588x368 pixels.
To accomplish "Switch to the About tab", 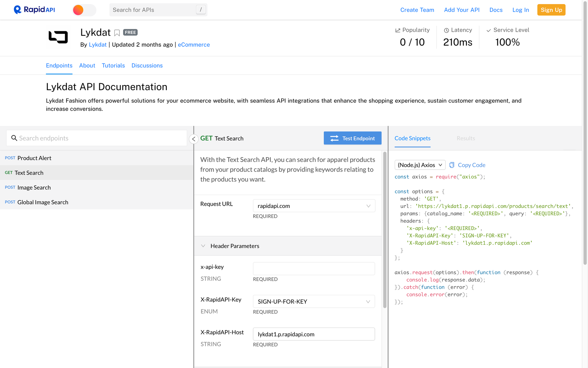I will 87,66.
